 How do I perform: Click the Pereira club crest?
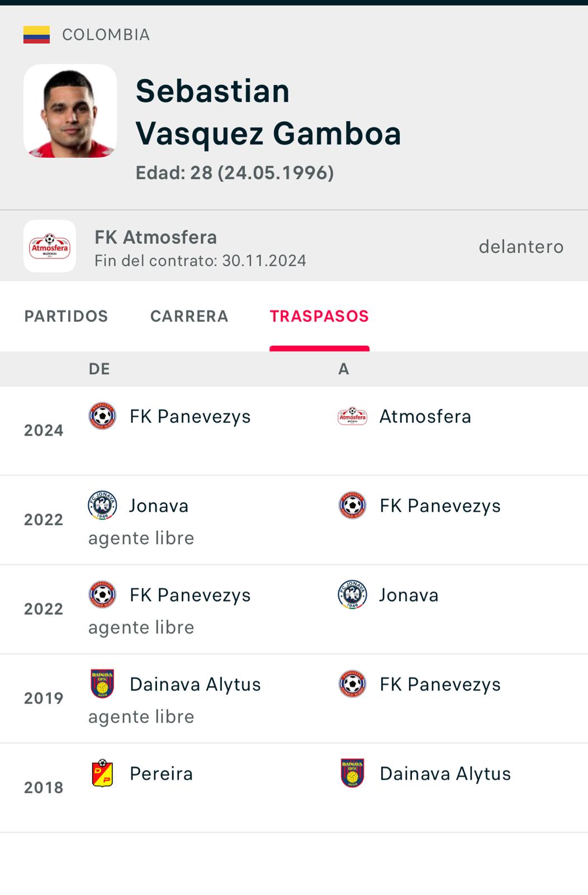point(102,774)
